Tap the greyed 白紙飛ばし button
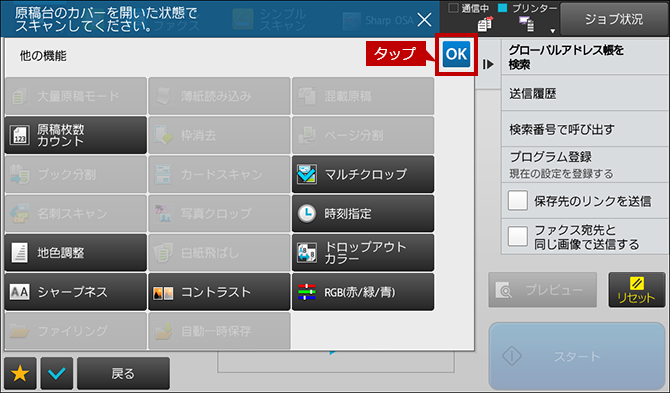The image size is (670, 393). coord(219,252)
